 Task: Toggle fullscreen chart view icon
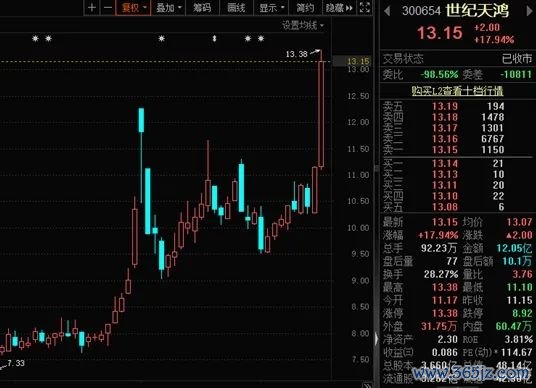point(365,8)
